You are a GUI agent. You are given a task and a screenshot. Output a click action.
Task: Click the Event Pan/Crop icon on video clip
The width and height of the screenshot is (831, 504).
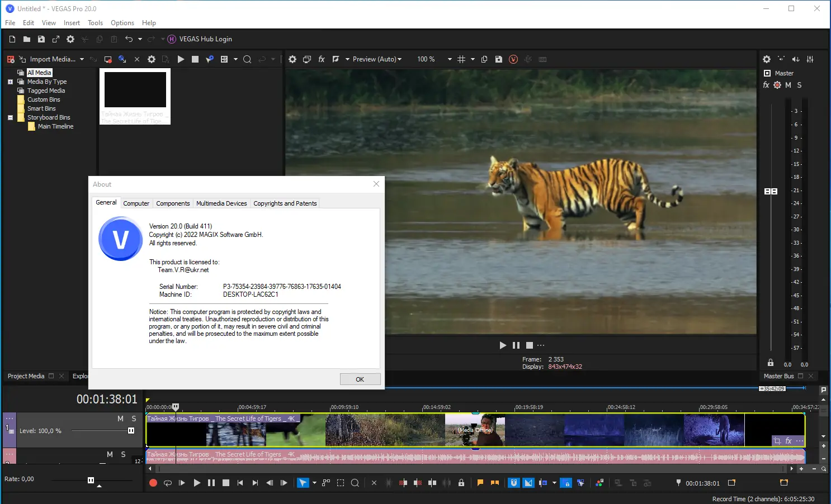(777, 441)
